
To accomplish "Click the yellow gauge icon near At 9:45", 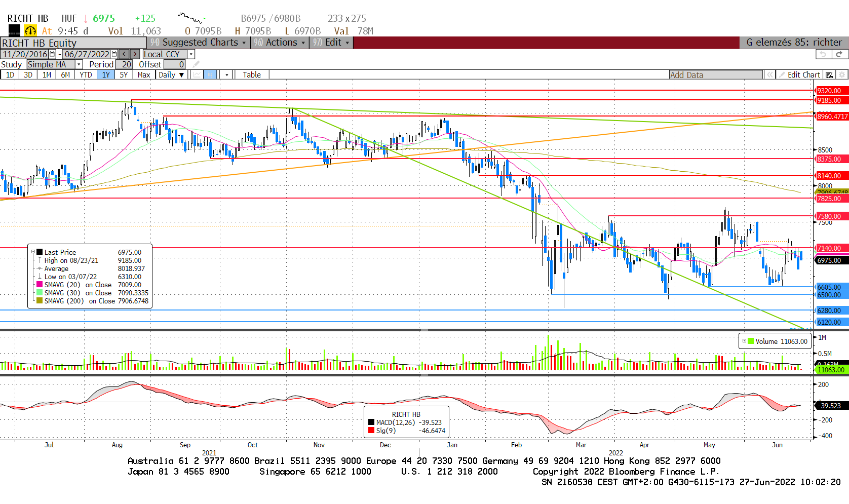I will coord(30,31).
